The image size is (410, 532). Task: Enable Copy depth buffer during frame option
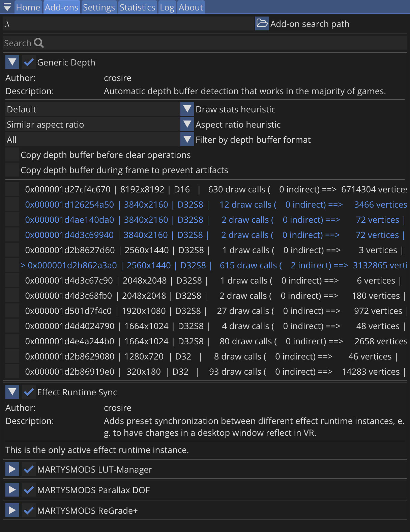12,170
